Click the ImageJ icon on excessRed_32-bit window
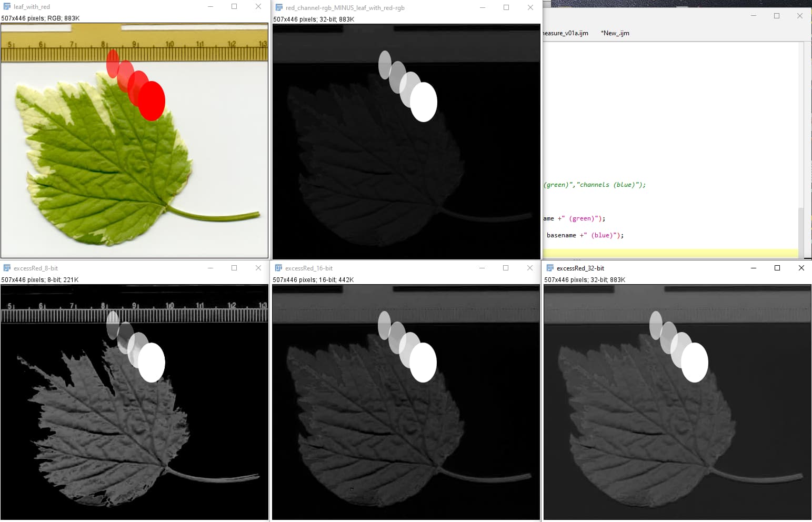The width and height of the screenshot is (812, 522). click(549, 268)
